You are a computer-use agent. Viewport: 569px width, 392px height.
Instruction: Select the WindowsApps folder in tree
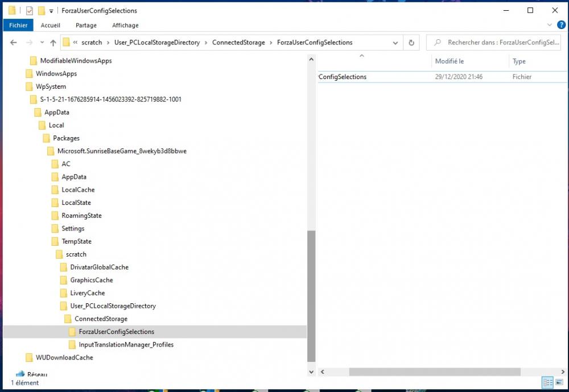(x=56, y=74)
